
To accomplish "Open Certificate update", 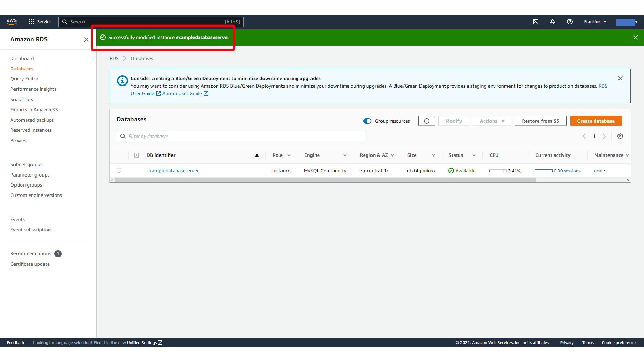I will [x=30, y=264].
